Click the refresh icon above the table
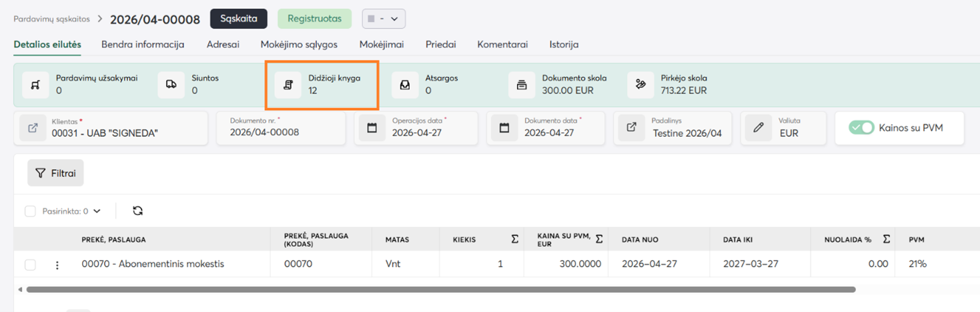This screenshot has height=312, width=980. (137, 211)
